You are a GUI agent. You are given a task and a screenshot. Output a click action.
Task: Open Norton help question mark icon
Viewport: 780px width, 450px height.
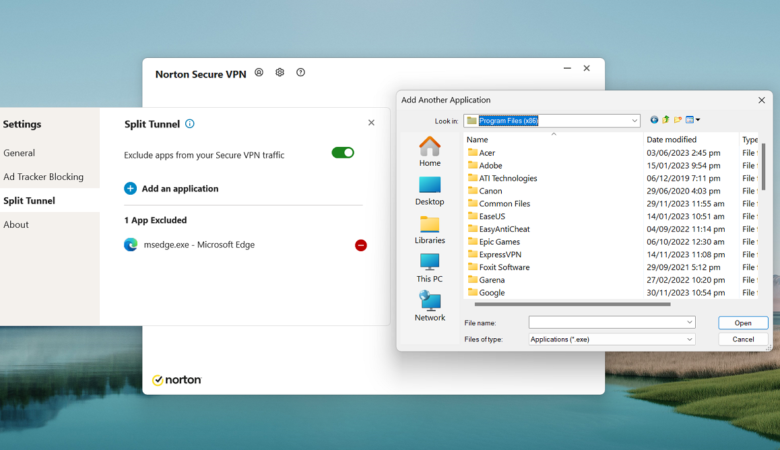click(300, 73)
